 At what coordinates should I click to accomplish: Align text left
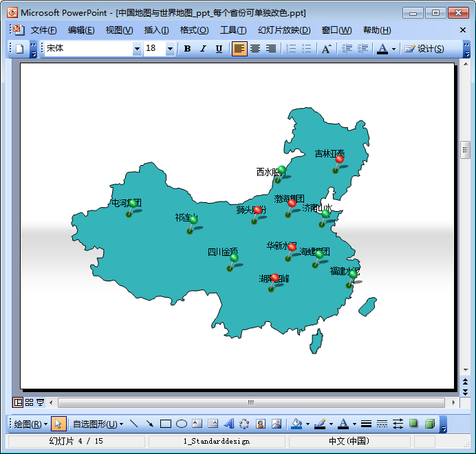[x=239, y=49]
